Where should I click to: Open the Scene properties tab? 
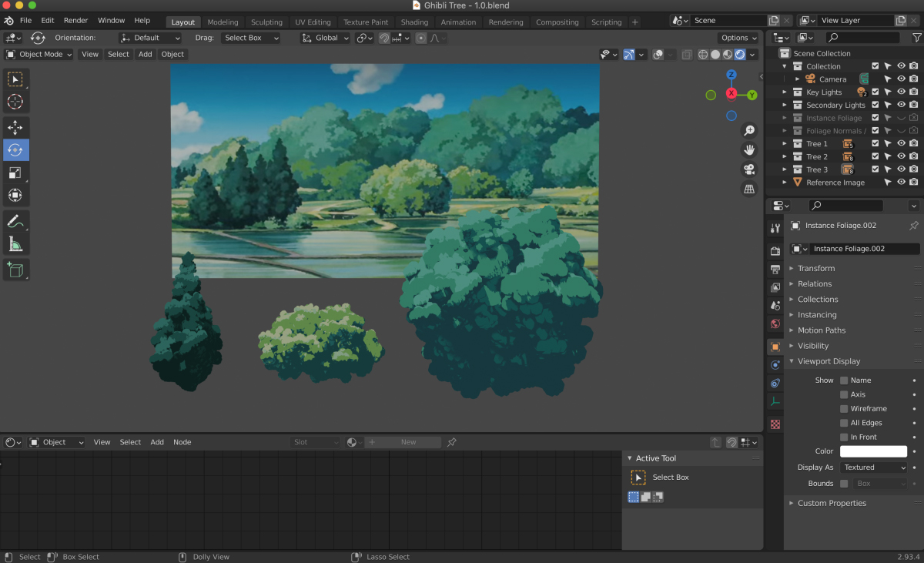click(775, 306)
